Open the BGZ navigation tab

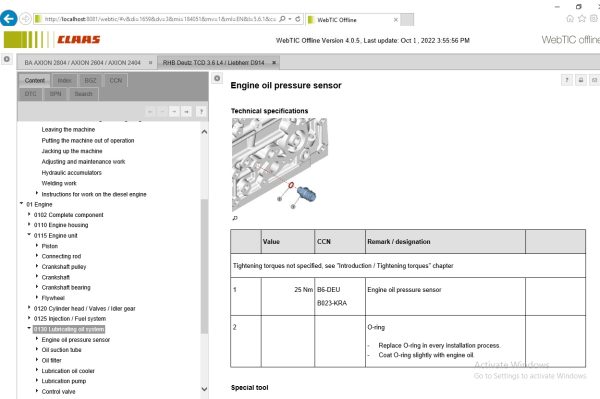[x=90, y=80]
